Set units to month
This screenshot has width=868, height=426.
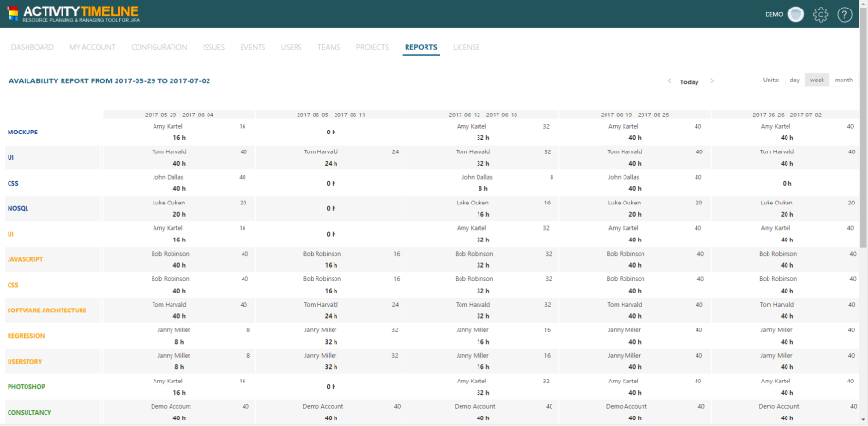(x=843, y=80)
